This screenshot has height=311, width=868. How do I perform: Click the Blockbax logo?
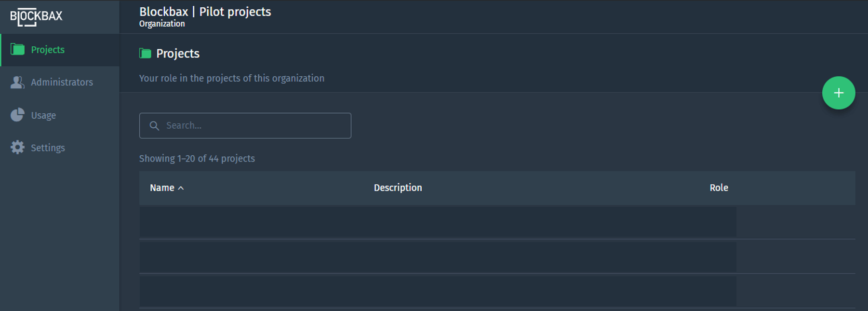(x=36, y=17)
